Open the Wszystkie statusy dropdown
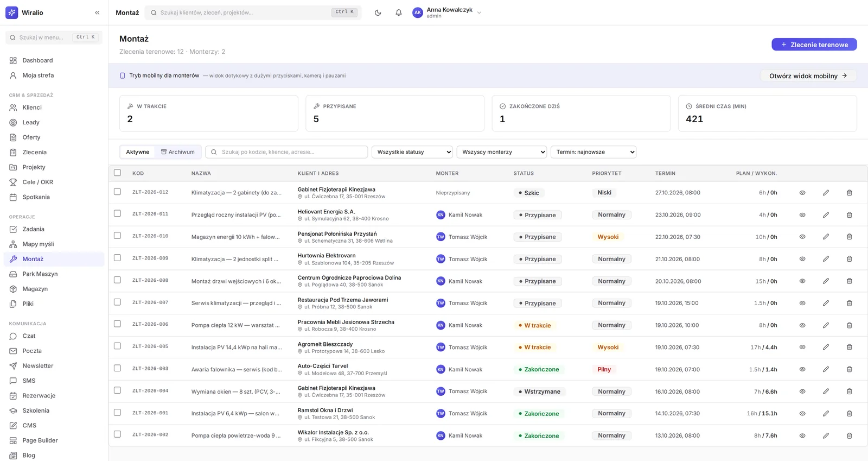Screen dimensions: 868x461 412,152
